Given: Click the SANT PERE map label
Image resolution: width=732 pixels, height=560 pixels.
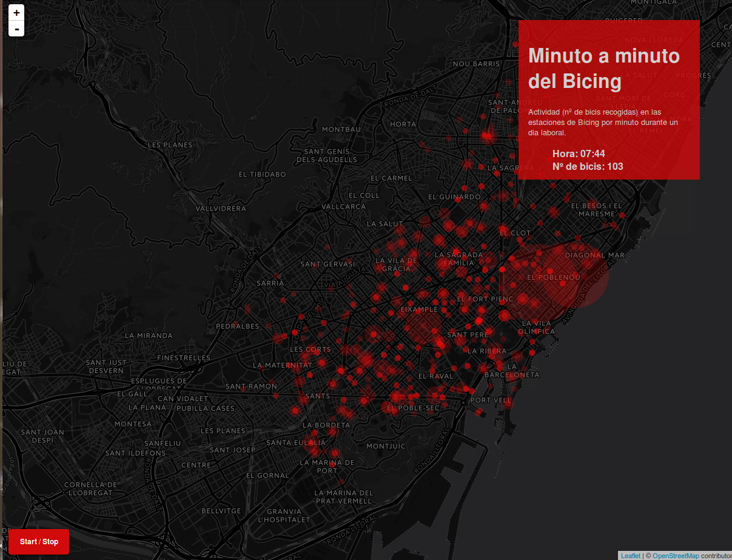Looking at the screenshot, I should click(x=468, y=335).
